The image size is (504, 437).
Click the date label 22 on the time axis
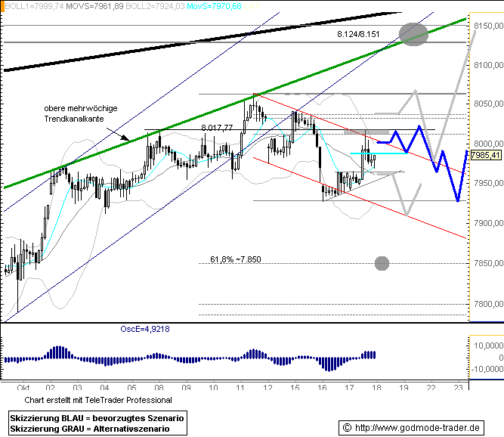(431, 387)
